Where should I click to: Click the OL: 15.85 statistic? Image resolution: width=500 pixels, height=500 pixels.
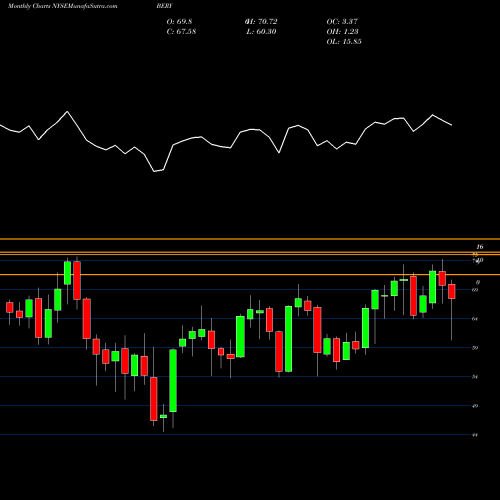pyautogui.click(x=344, y=41)
